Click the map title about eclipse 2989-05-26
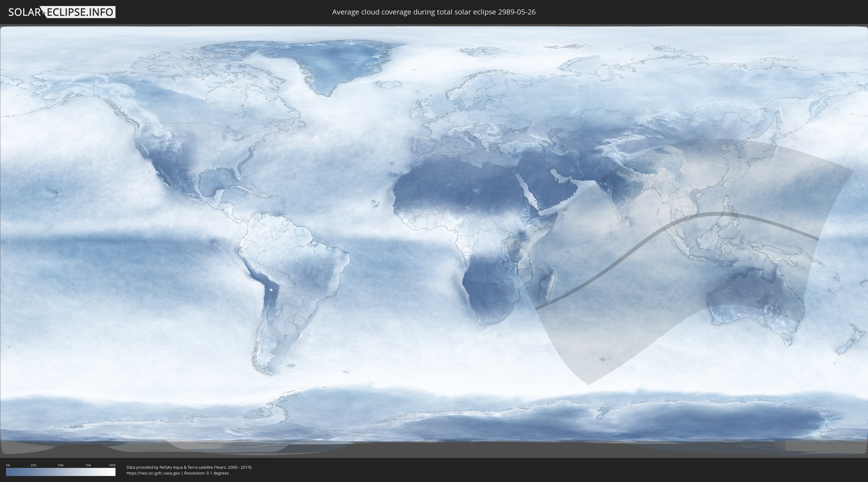 click(x=434, y=12)
